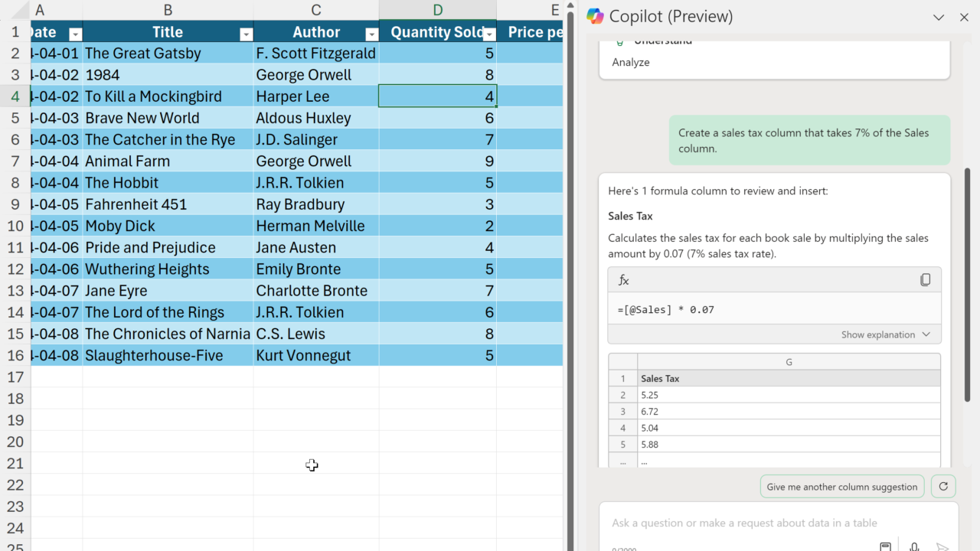Open the Author column filter dropdown
Screen dimensions: 980x551
[x=371, y=34]
